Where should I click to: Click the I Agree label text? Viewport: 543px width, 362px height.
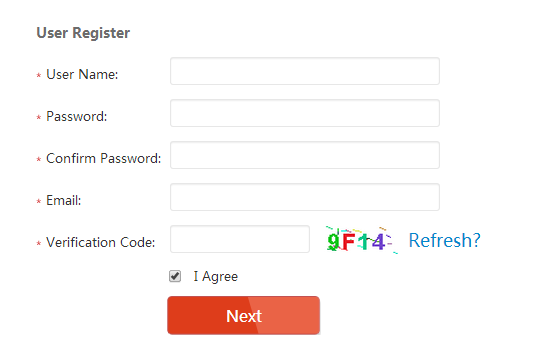pyautogui.click(x=216, y=276)
